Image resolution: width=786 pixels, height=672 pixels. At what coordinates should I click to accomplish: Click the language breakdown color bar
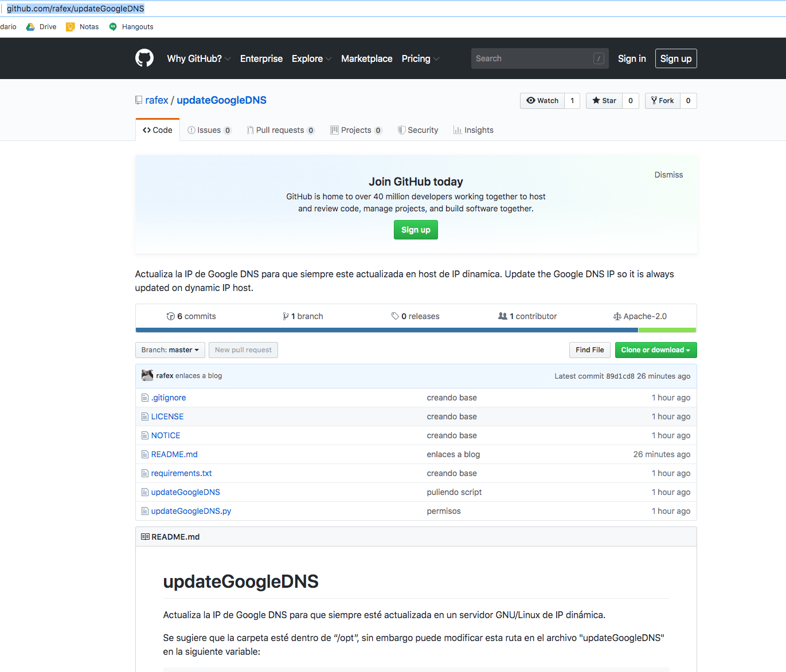[416, 330]
